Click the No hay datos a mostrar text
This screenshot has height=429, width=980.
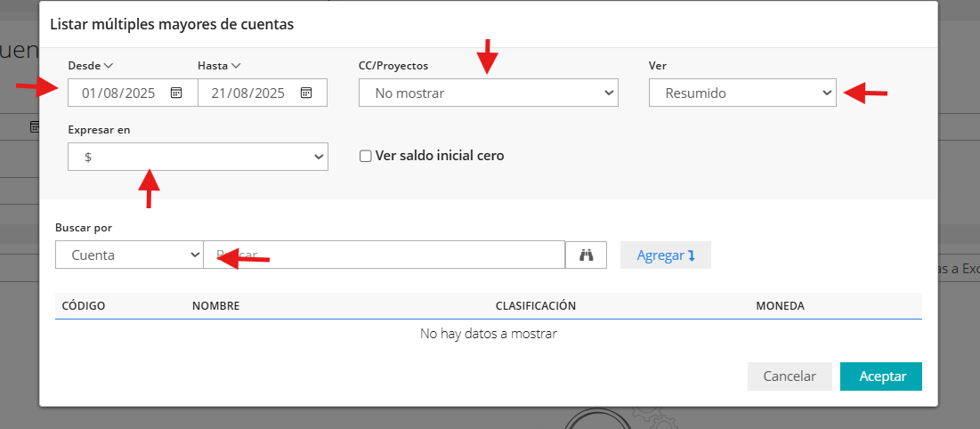click(x=488, y=333)
